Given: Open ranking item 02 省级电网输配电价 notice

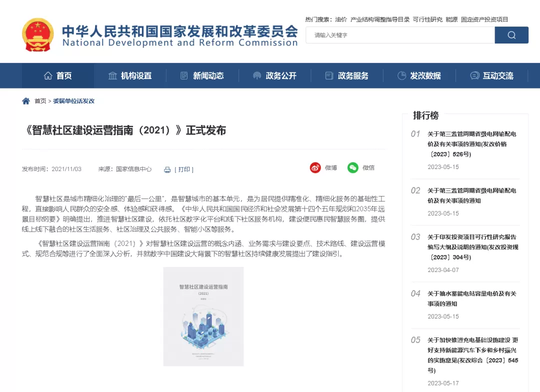Looking at the screenshot, I should pos(472,195).
